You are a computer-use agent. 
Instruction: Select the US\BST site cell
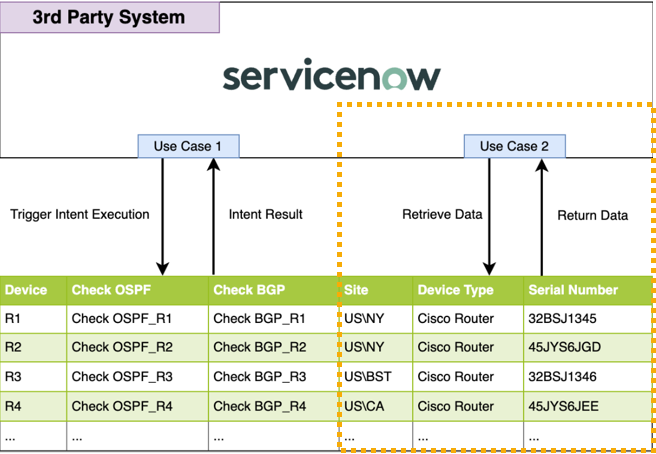(x=366, y=377)
